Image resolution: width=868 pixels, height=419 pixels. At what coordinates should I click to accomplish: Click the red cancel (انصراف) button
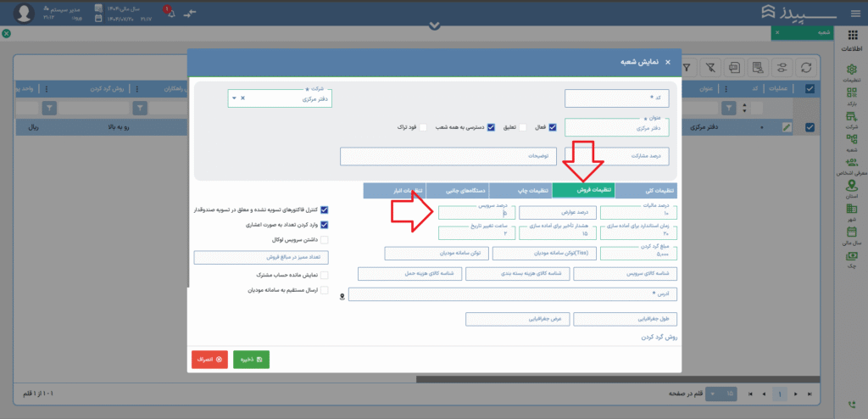209,360
